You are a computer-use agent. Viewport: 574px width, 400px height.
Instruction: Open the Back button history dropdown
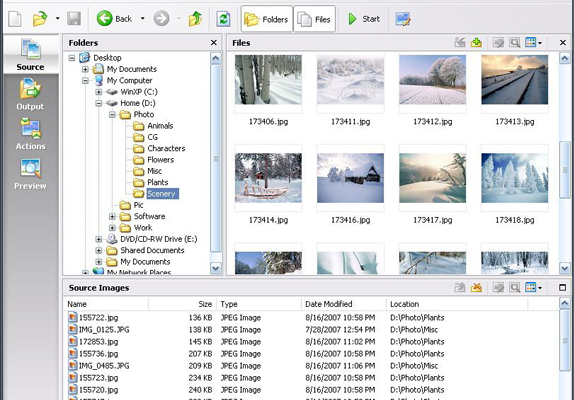142,19
